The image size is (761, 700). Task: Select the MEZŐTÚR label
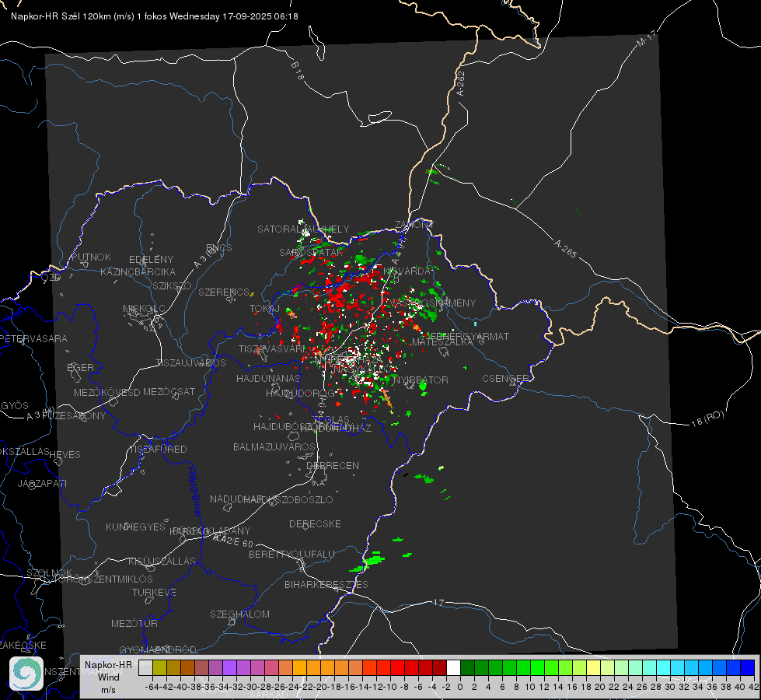click(x=134, y=623)
